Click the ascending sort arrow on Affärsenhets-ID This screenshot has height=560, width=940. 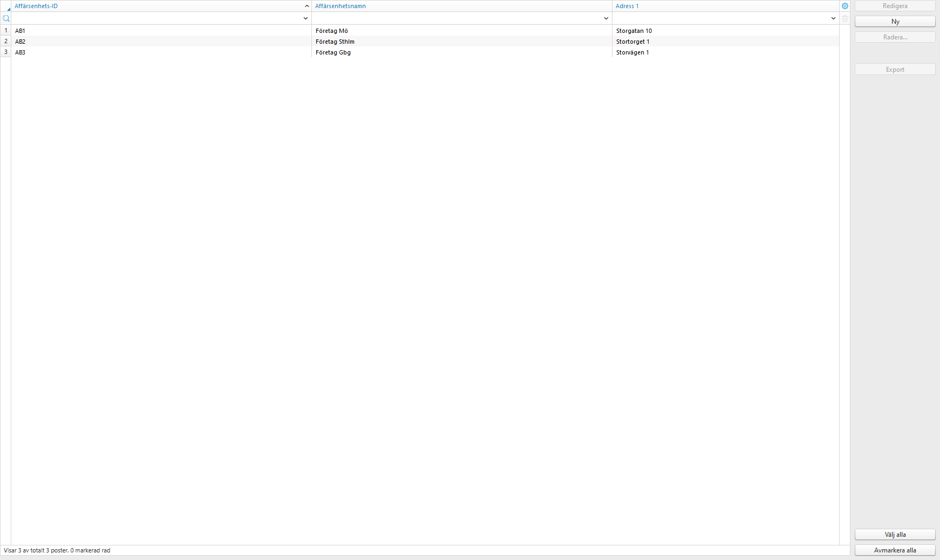(x=306, y=5)
